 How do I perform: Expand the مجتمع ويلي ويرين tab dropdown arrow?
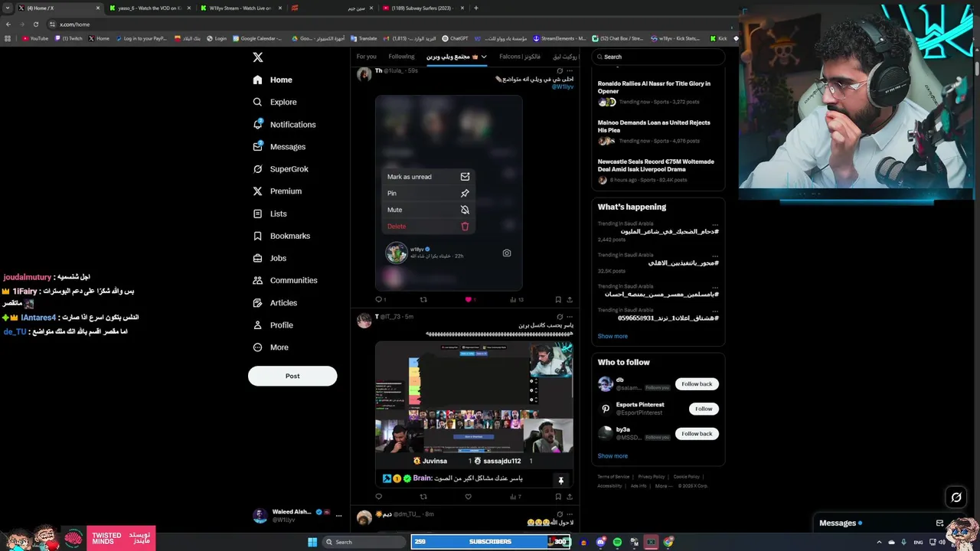pos(484,57)
